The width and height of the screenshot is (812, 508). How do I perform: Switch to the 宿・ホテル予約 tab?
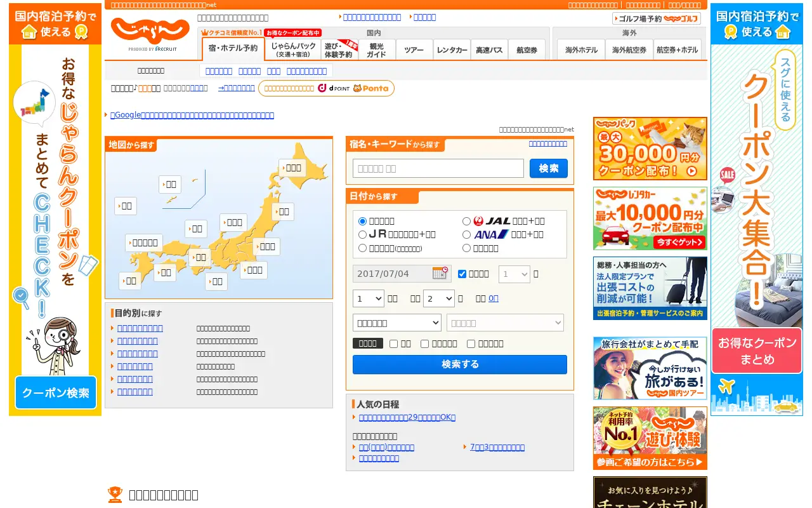click(x=233, y=49)
